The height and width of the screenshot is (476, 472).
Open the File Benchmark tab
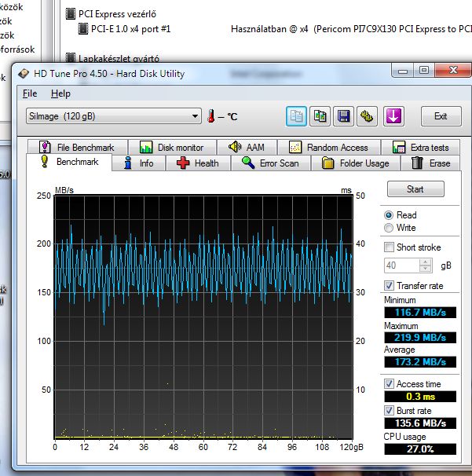coord(78,147)
